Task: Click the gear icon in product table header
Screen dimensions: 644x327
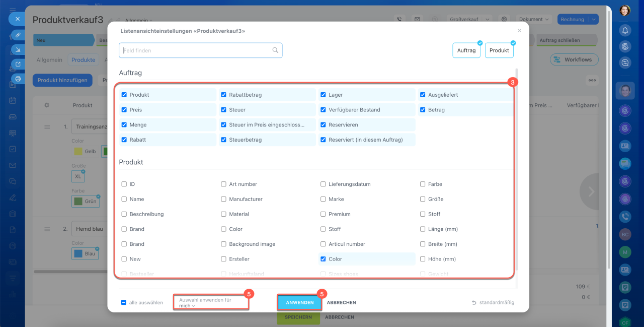Action: pyautogui.click(x=47, y=105)
